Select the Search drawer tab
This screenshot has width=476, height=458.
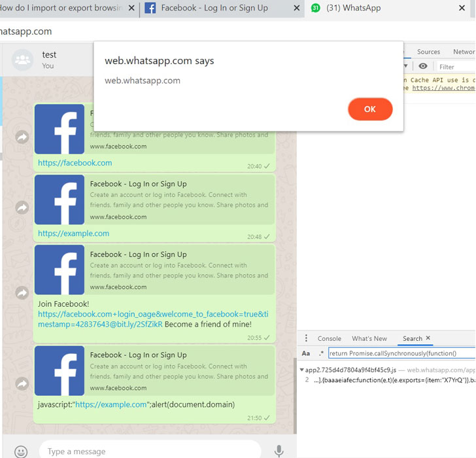[x=412, y=338]
